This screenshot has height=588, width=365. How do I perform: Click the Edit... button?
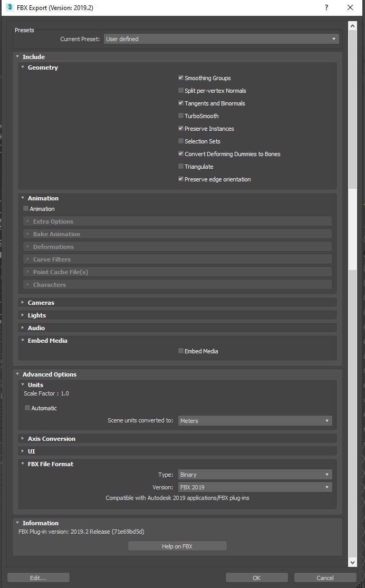[x=38, y=578]
